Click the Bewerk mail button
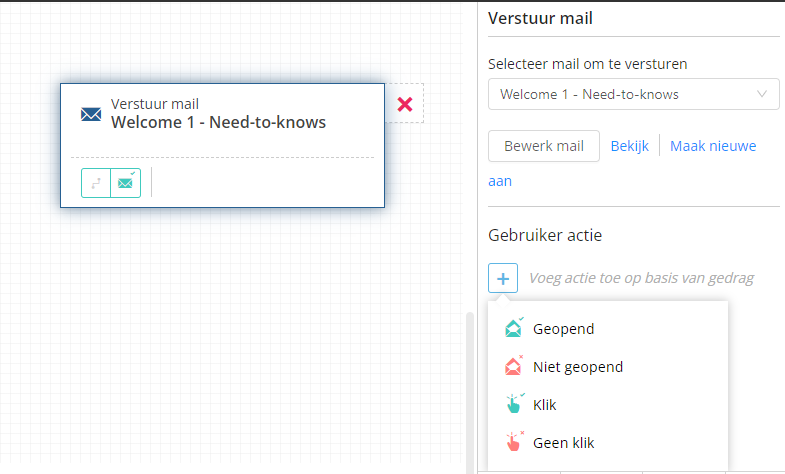The width and height of the screenshot is (785, 474). pos(544,146)
